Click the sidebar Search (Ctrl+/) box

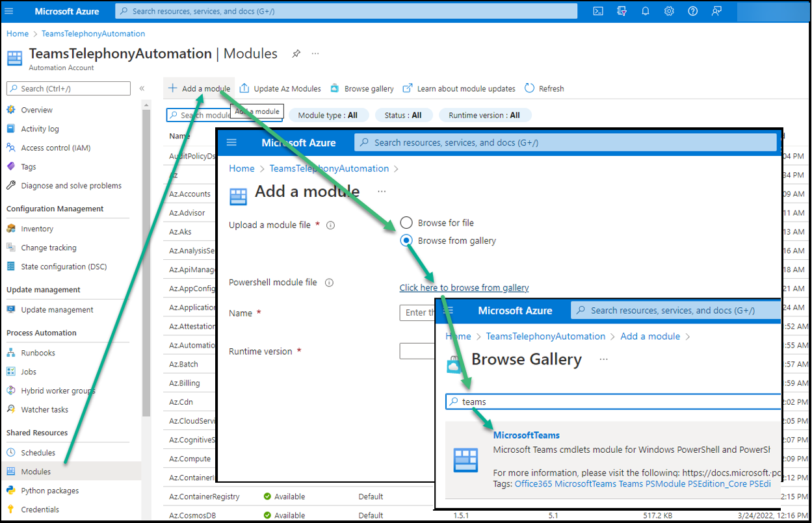click(x=68, y=88)
